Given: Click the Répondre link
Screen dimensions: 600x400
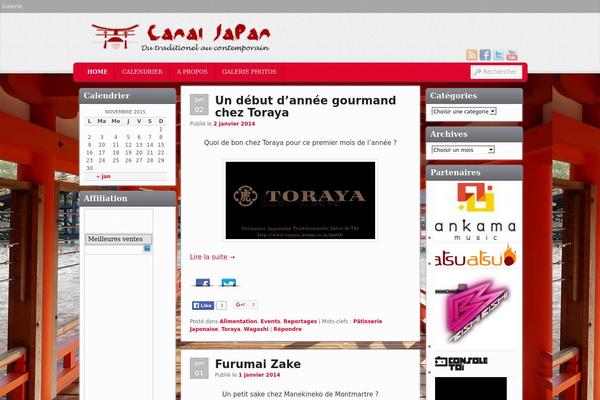Looking at the screenshot, I should pyautogui.click(x=287, y=329).
